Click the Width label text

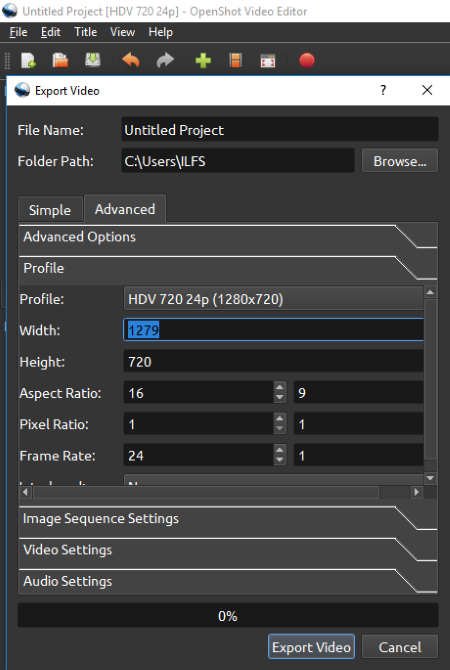(x=39, y=330)
